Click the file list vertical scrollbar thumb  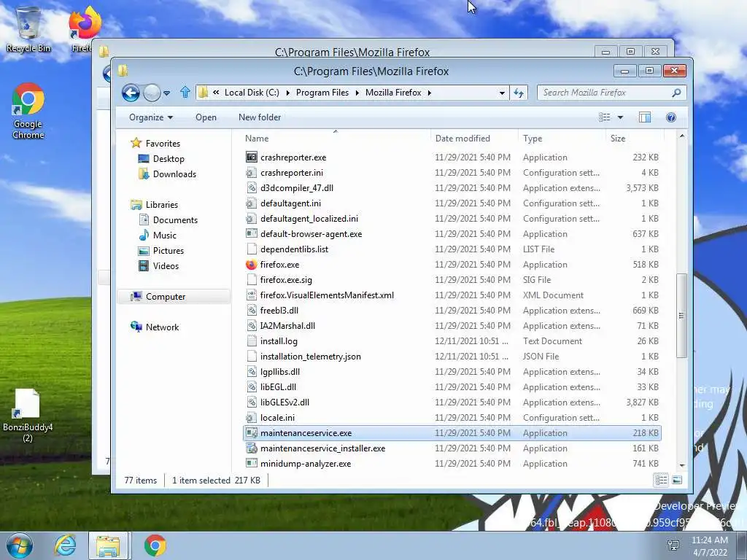coord(681,315)
